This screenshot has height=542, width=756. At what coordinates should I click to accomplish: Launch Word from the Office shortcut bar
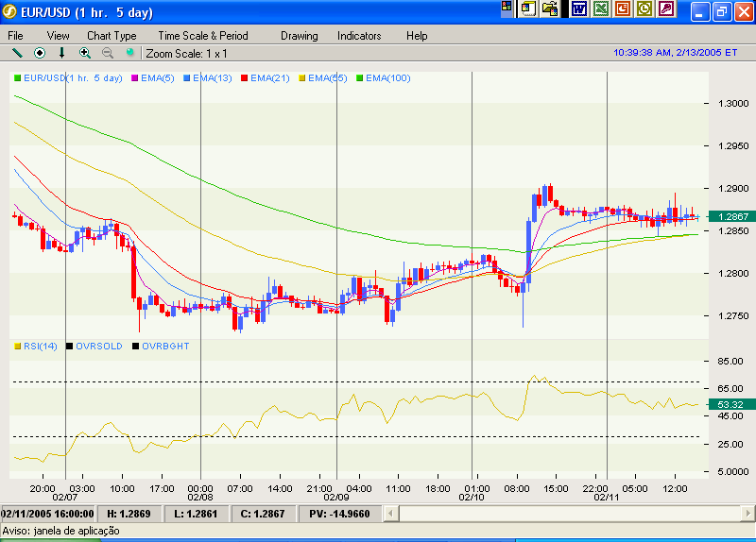[578, 9]
